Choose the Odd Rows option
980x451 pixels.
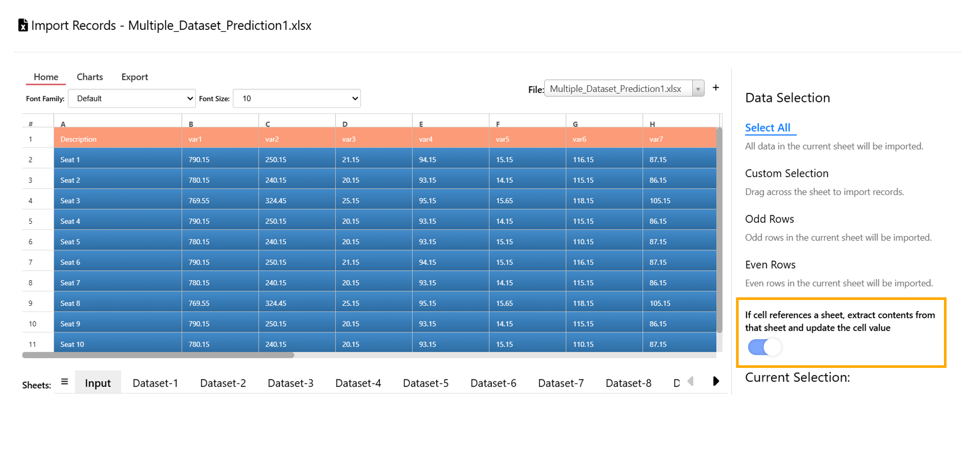click(769, 219)
